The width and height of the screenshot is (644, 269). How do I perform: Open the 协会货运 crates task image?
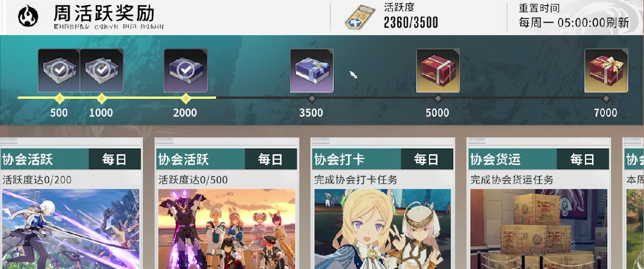tap(538, 229)
